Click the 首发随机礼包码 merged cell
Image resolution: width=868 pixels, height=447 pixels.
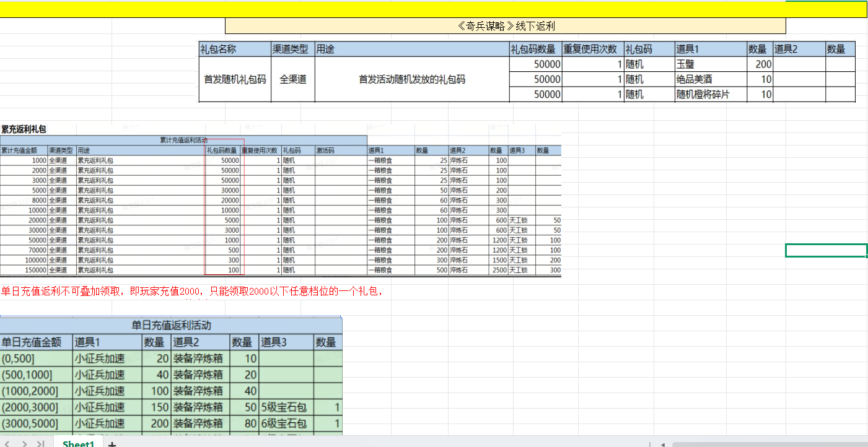(234, 79)
